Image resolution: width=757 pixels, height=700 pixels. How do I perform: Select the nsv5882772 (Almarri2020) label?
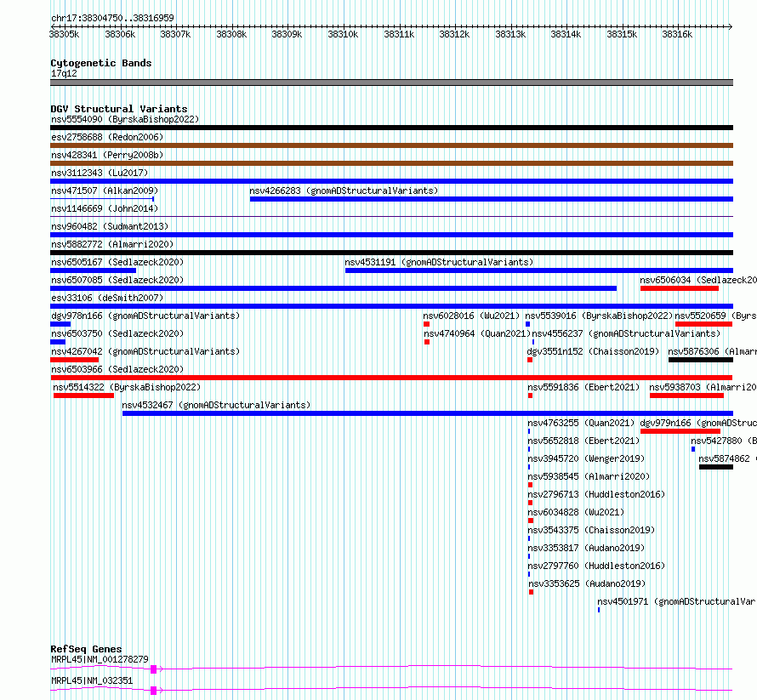pyautogui.click(x=112, y=244)
